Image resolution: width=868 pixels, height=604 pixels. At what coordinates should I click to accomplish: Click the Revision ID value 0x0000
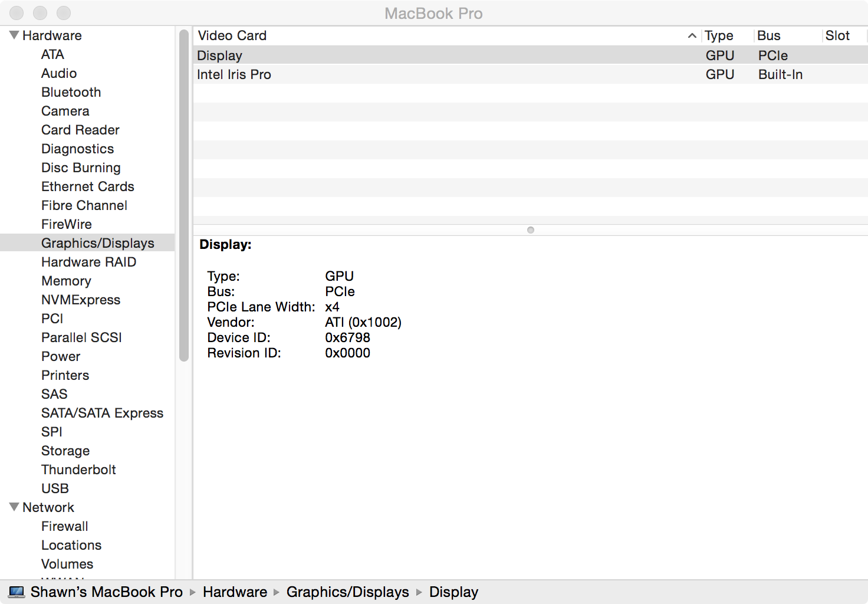click(347, 353)
